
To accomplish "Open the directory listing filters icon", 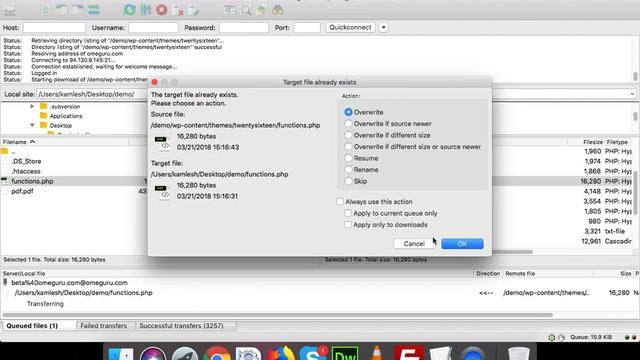I will 230,10.
